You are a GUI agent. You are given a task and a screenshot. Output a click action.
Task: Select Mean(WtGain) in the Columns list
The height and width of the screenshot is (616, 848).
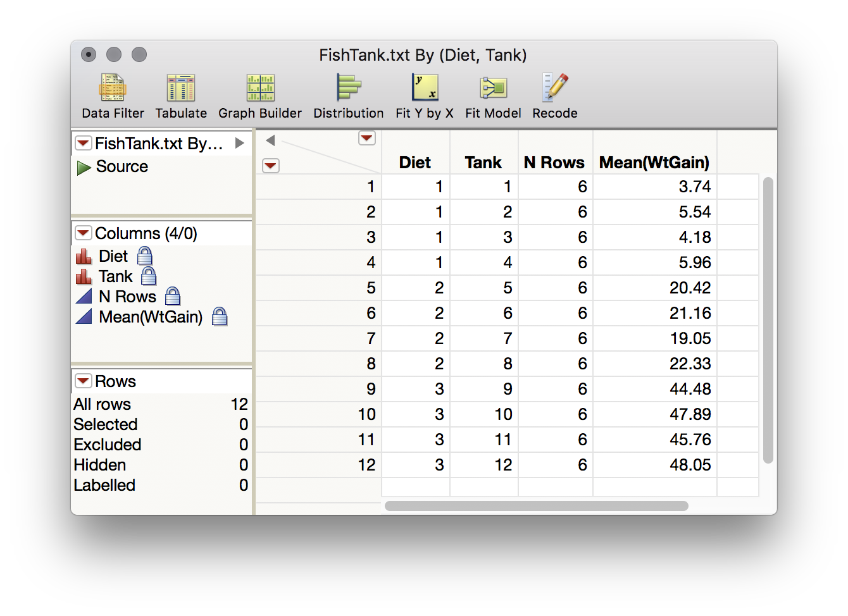pos(151,317)
